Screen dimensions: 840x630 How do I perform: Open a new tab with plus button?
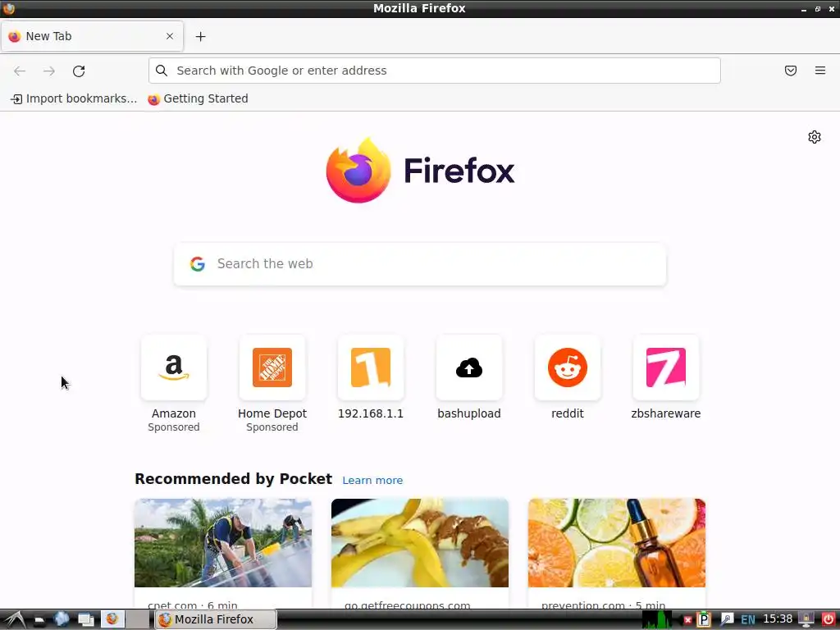(x=200, y=36)
